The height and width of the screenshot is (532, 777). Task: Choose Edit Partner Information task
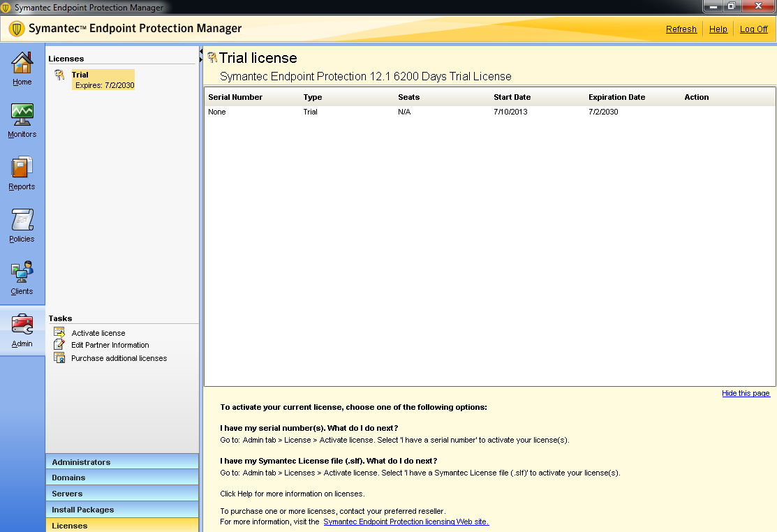coord(110,345)
